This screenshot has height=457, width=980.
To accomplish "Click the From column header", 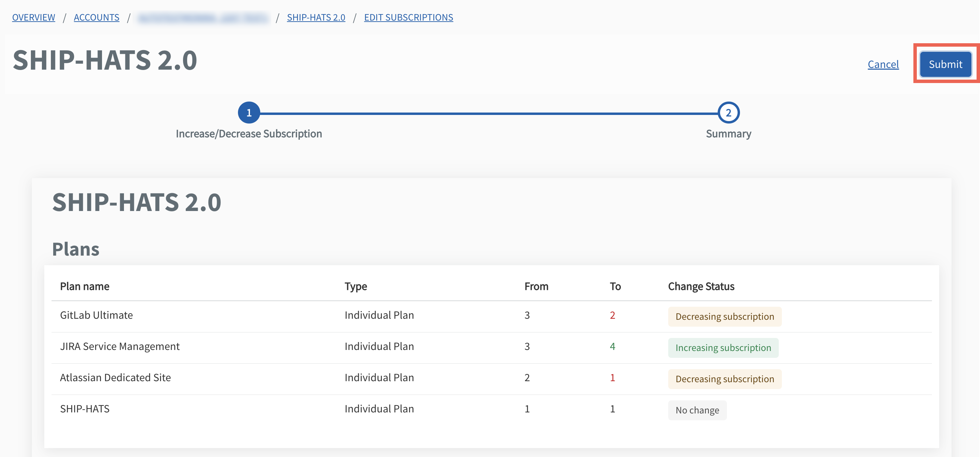I will coord(536,286).
